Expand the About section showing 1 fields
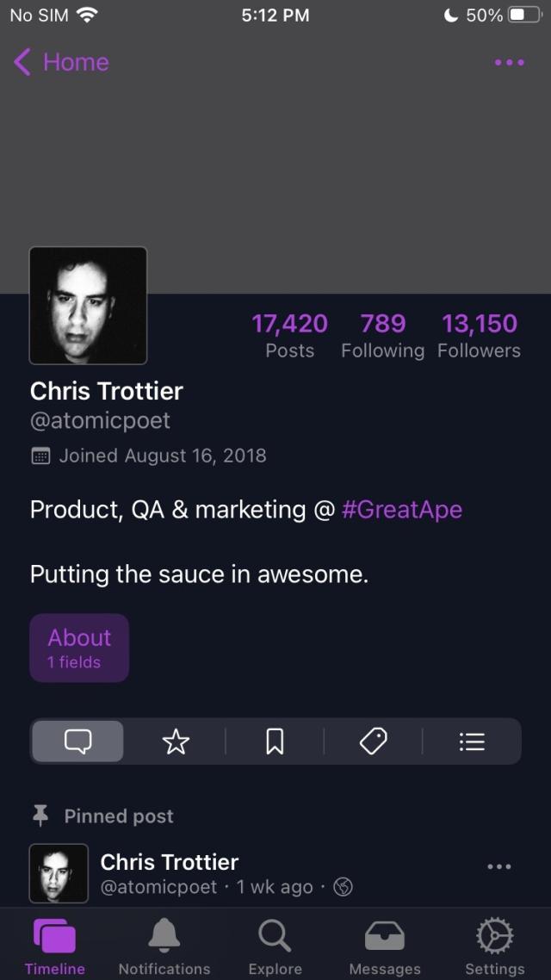 pyautogui.click(x=79, y=648)
